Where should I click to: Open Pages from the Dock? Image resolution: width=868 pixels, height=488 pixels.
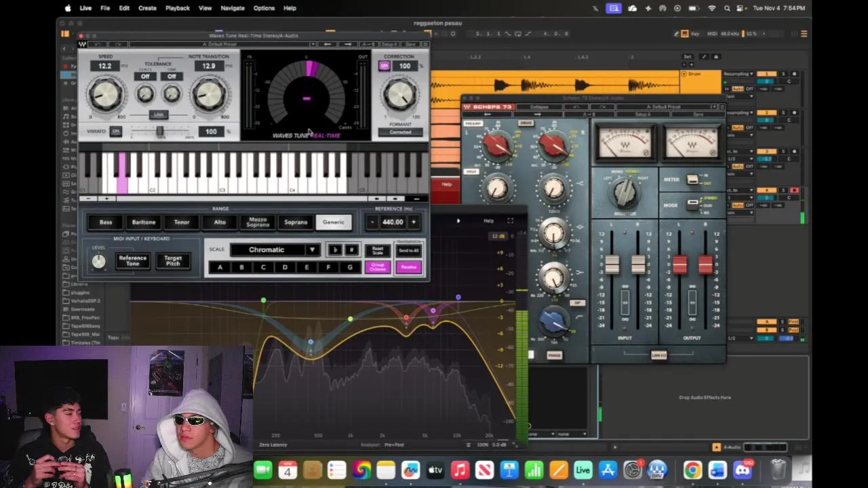[x=558, y=470]
